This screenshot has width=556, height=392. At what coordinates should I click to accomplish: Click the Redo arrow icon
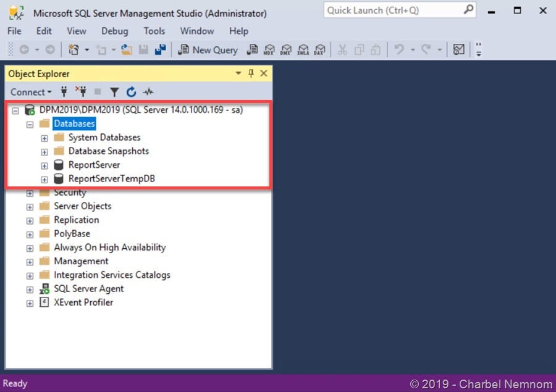pyautogui.click(x=426, y=49)
